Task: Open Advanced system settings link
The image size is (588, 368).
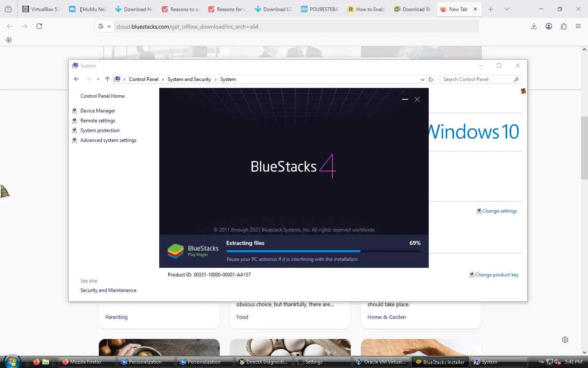Action: pyautogui.click(x=108, y=140)
